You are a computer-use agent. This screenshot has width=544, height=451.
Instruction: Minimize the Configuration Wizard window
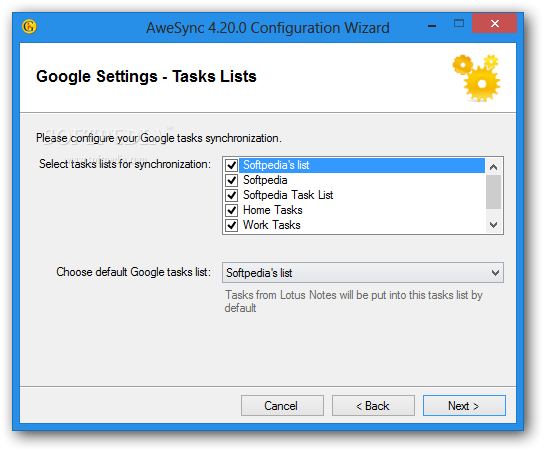pos(432,25)
